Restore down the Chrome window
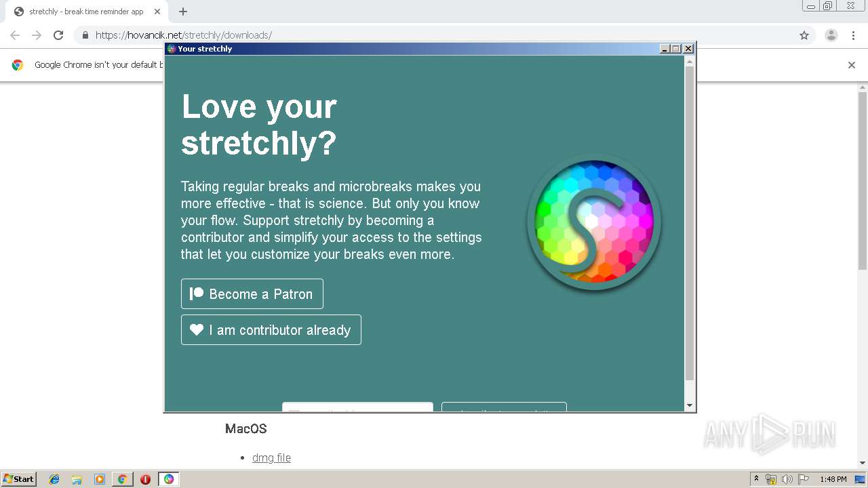This screenshot has height=488, width=868. pyautogui.click(x=828, y=6)
